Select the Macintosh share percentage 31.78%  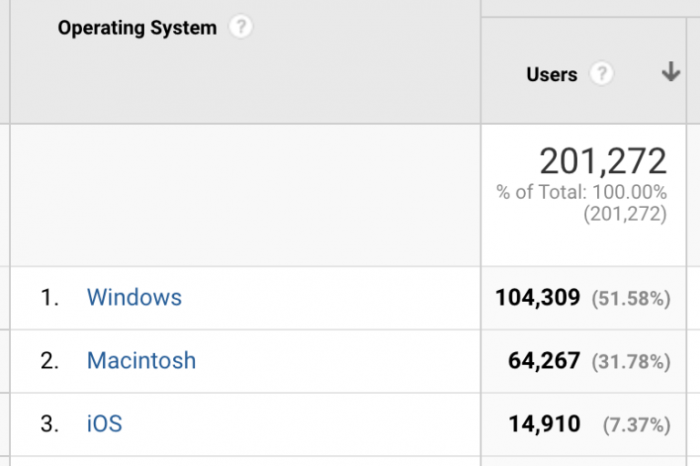tap(631, 362)
